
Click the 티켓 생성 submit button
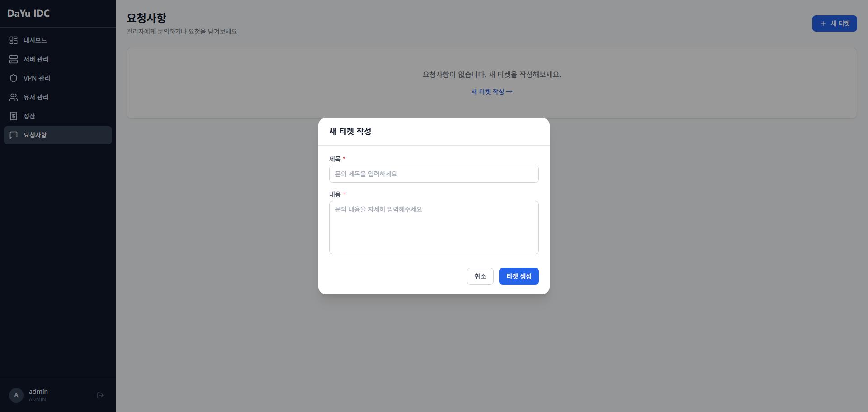pyautogui.click(x=519, y=276)
